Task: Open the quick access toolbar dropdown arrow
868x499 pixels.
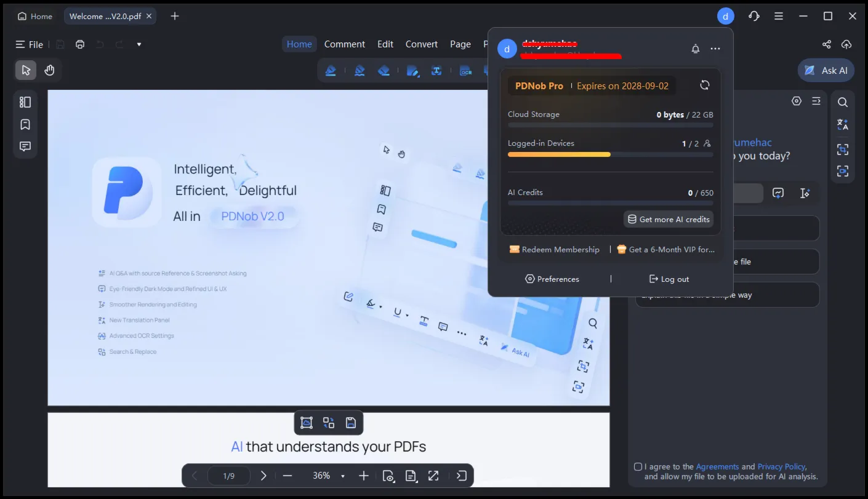Action: 139,44
